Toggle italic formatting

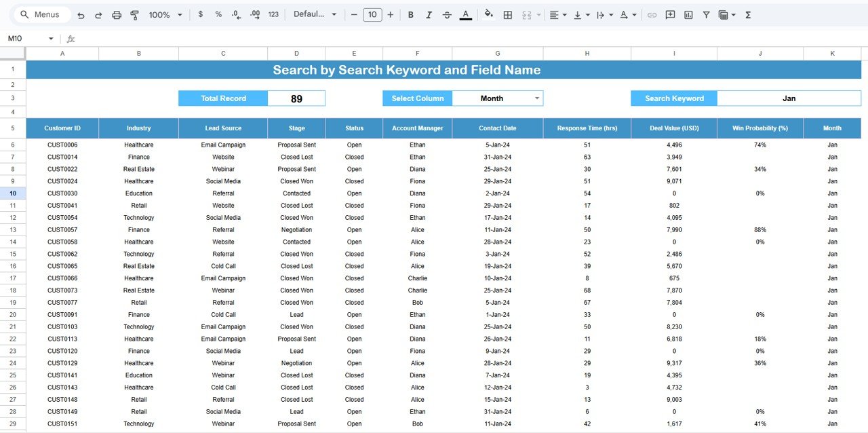coord(429,15)
